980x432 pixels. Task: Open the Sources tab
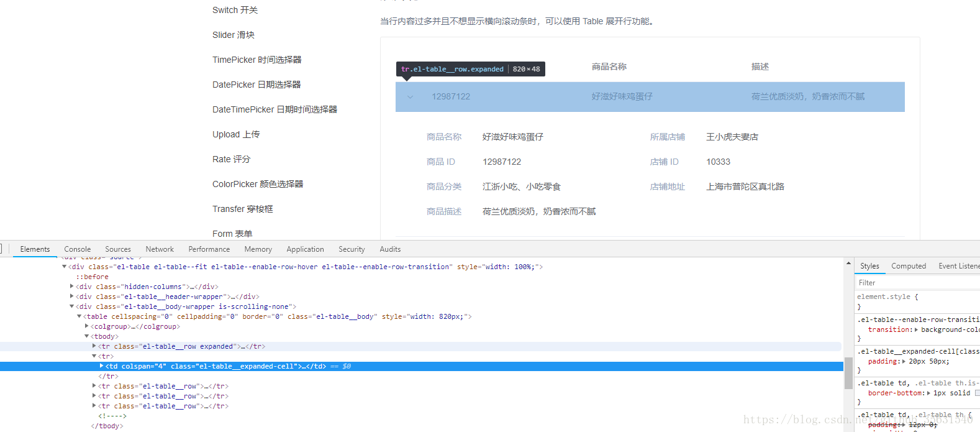pos(118,249)
